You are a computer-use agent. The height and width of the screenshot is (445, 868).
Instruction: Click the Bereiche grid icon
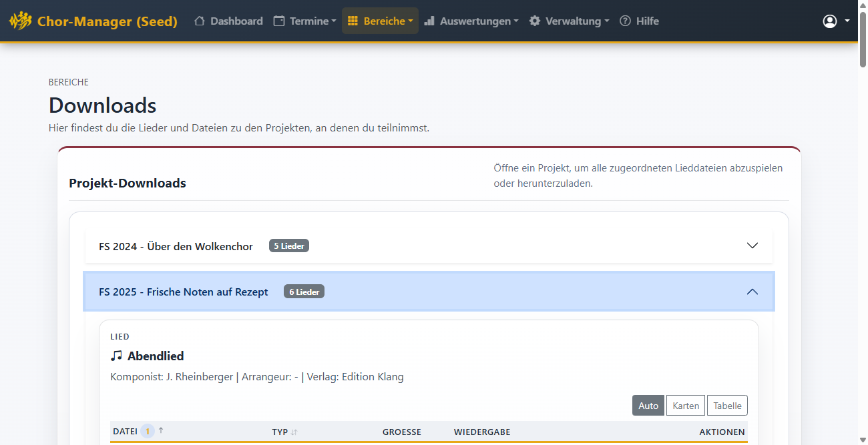tap(353, 21)
